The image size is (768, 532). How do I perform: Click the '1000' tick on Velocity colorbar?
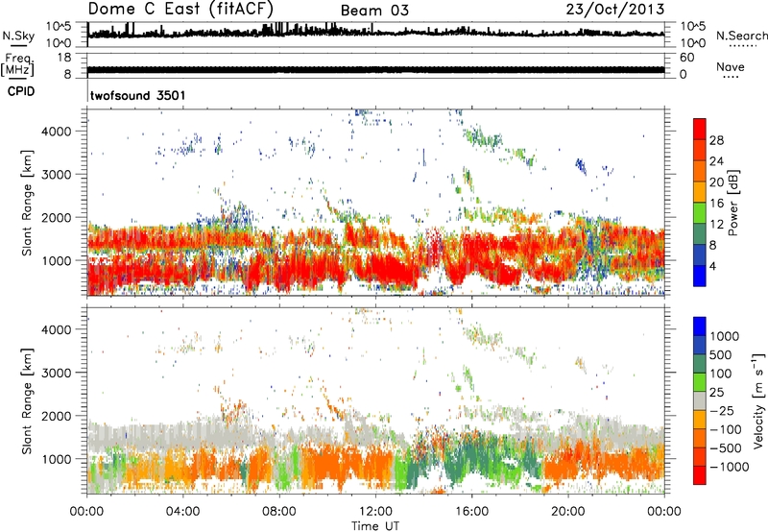coord(725,336)
